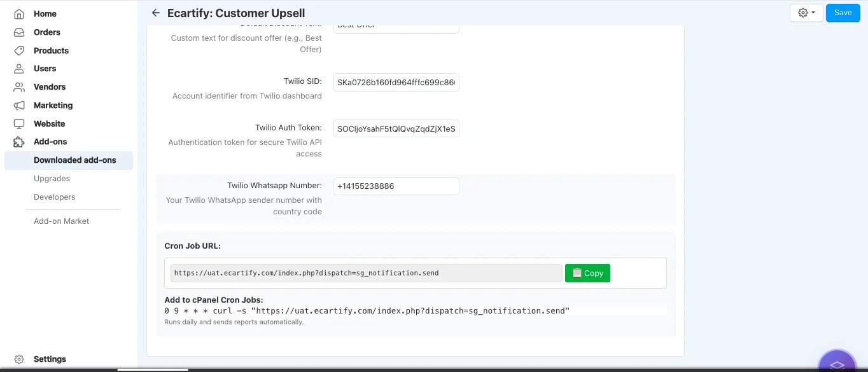The image size is (868, 372).
Task: Open the Users menu
Action: point(45,69)
